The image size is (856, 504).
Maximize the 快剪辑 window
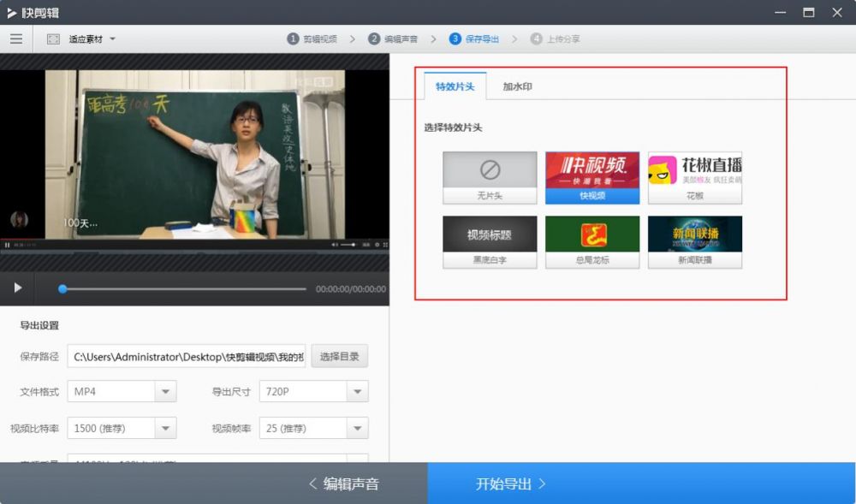(x=809, y=12)
